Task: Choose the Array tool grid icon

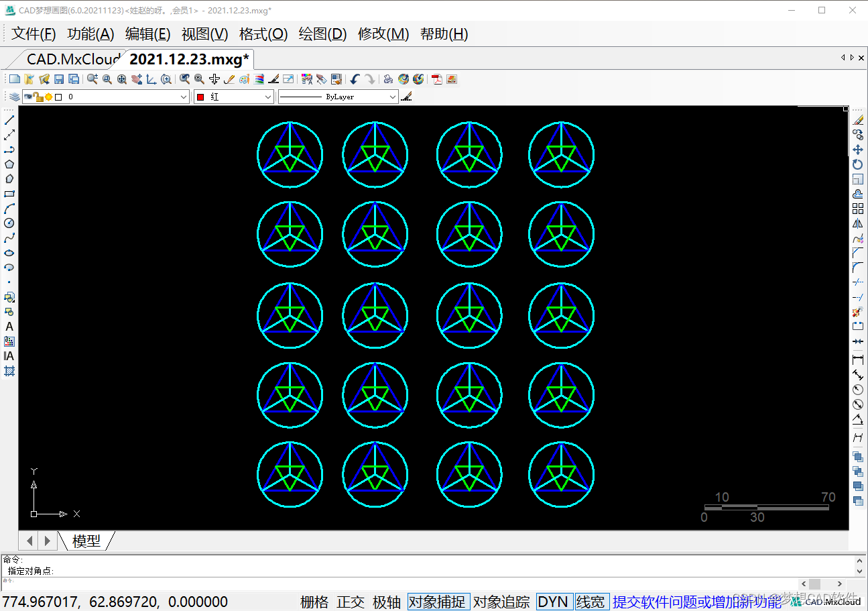Action: (858, 209)
